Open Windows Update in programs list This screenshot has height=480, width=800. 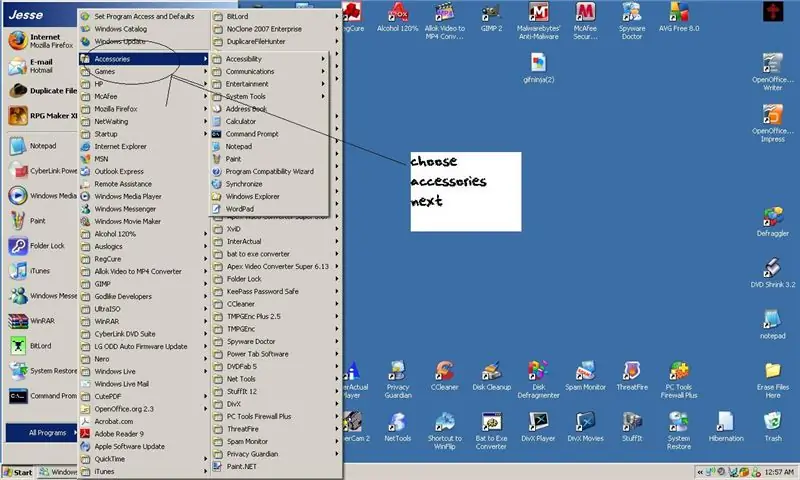(144, 41)
